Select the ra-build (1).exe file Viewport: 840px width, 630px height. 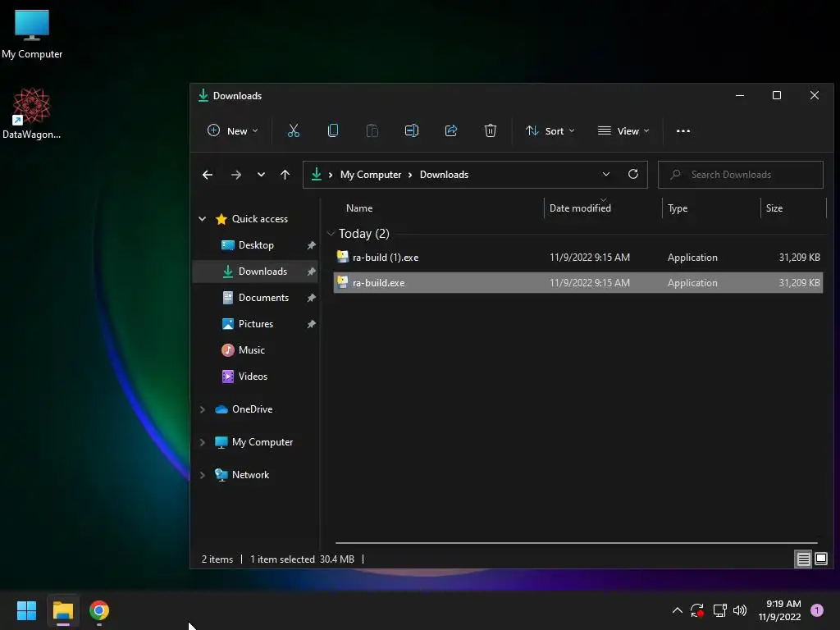[578, 257]
